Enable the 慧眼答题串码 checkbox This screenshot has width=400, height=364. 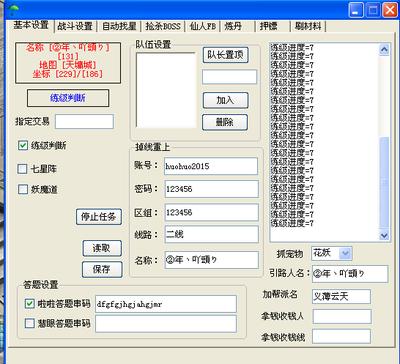(x=30, y=323)
